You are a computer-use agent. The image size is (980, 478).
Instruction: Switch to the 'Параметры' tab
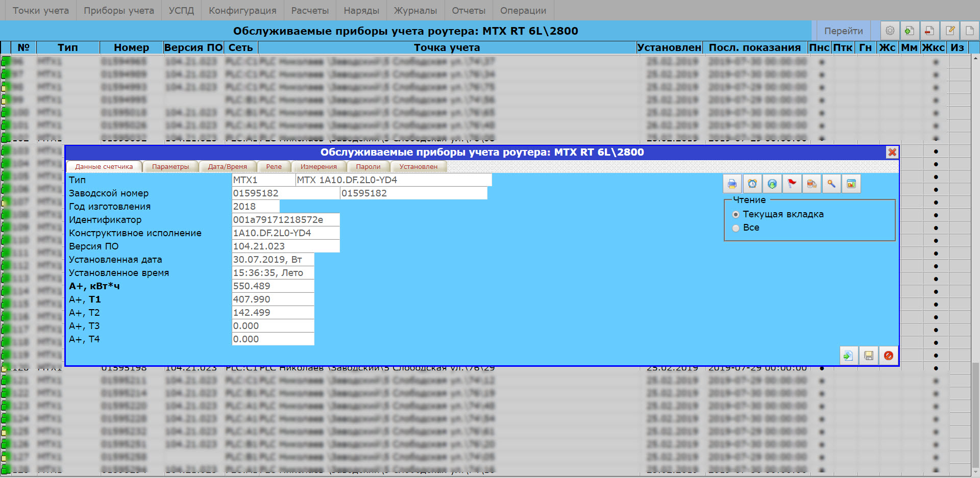click(170, 167)
